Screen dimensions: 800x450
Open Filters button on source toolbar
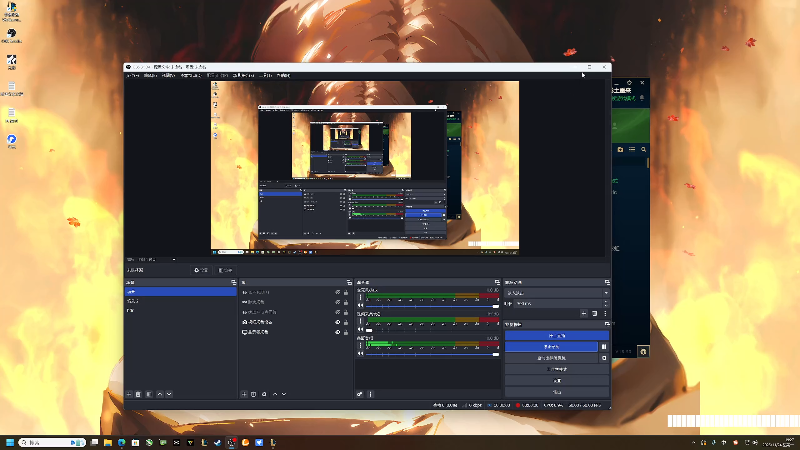click(x=225, y=270)
